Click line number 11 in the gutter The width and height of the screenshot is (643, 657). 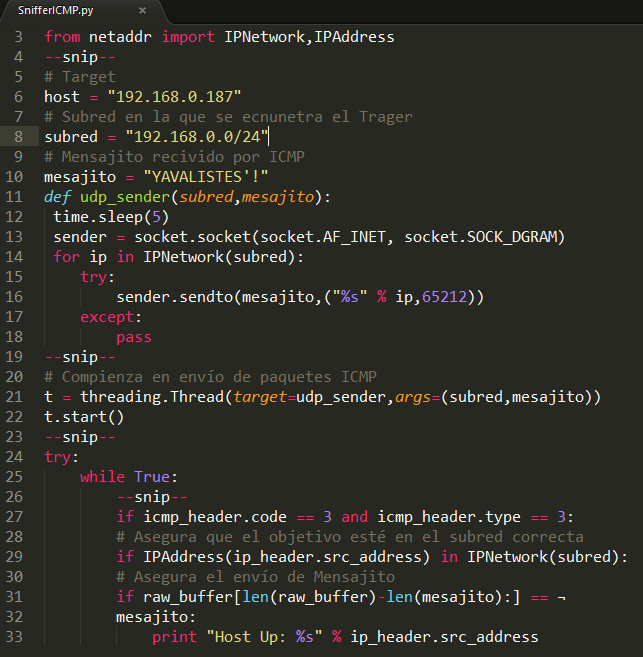coord(15,197)
